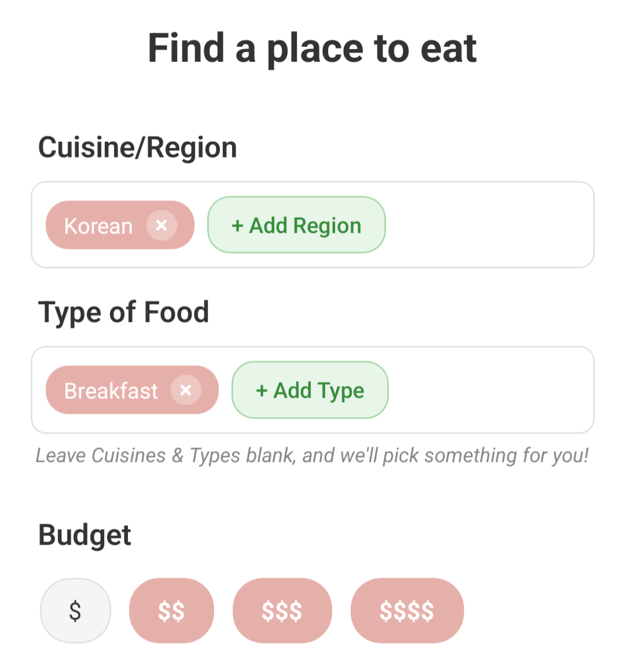Toggle the $$ budget option
The width and height of the screenshot is (625, 672).
(x=171, y=611)
